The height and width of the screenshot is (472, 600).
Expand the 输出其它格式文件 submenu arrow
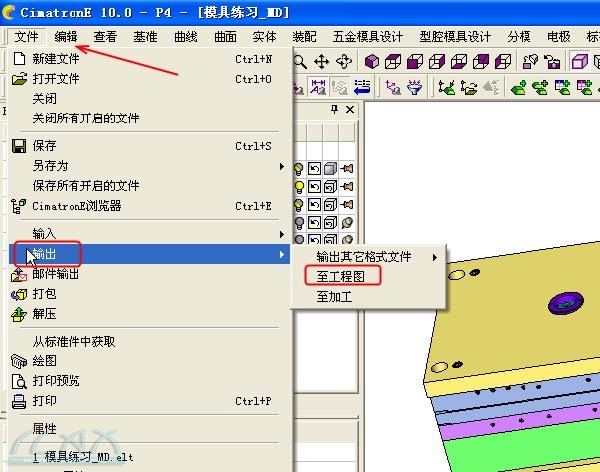(435, 257)
